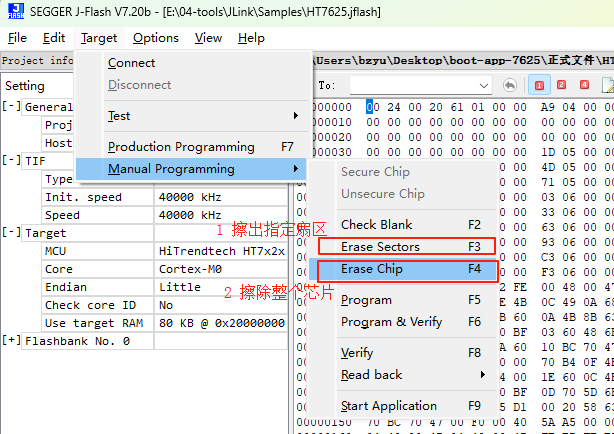
Task: Select 2-byte view mode icon
Action: [x=562, y=85]
